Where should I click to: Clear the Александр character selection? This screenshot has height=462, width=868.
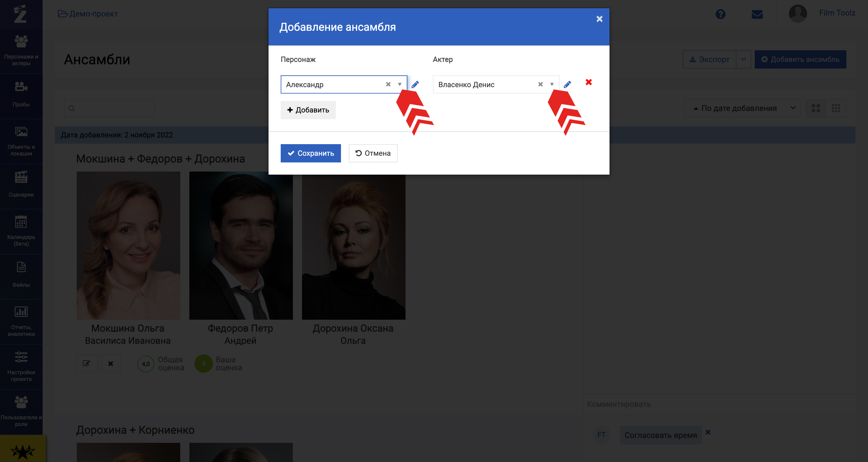point(388,84)
